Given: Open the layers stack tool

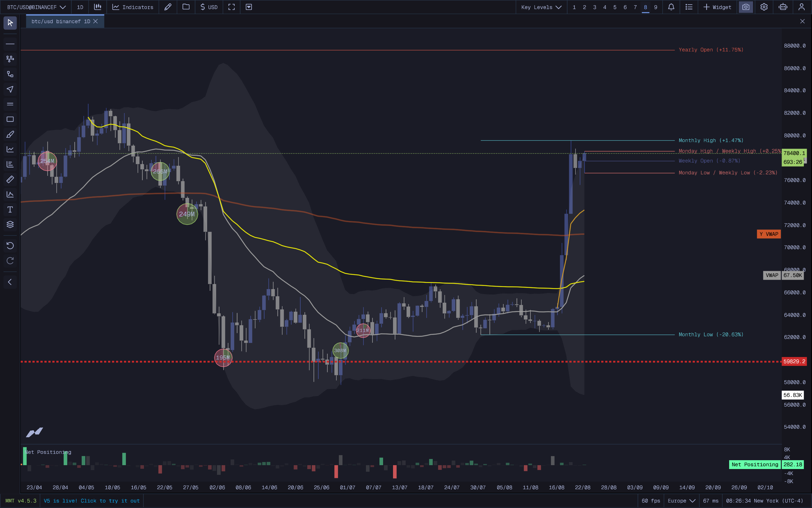Looking at the screenshot, I should 10,224.
